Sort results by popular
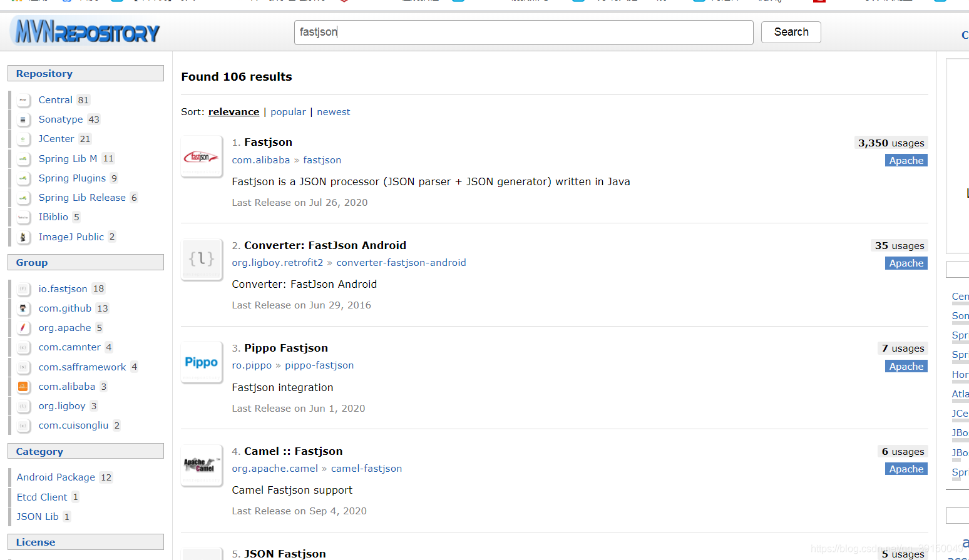 coord(288,112)
